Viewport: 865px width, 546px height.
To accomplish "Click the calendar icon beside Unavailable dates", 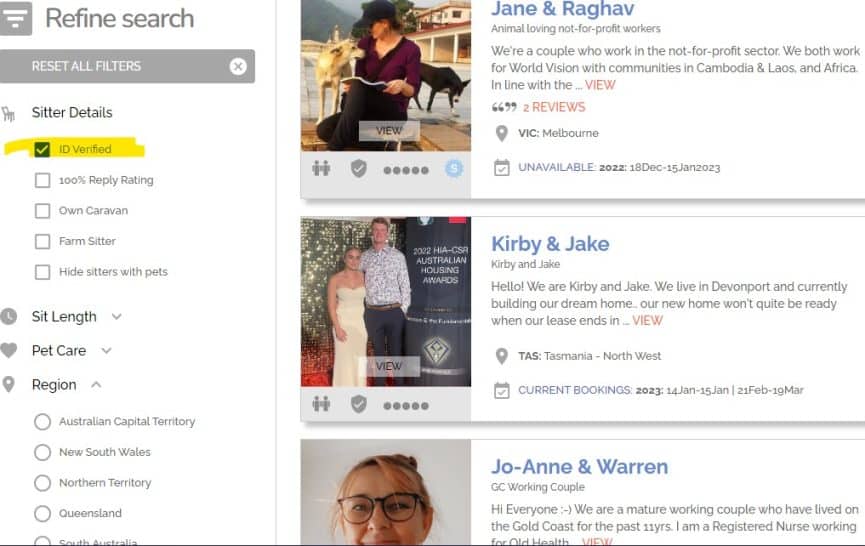I will pyautogui.click(x=502, y=168).
